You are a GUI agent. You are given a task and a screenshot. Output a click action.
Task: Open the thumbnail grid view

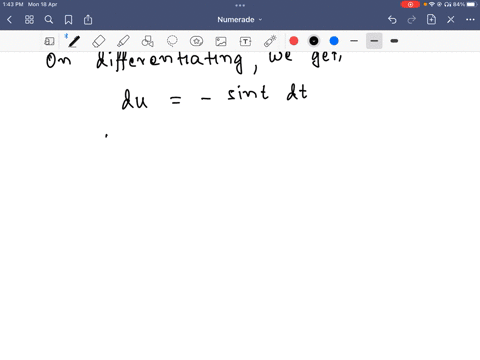(x=29, y=20)
